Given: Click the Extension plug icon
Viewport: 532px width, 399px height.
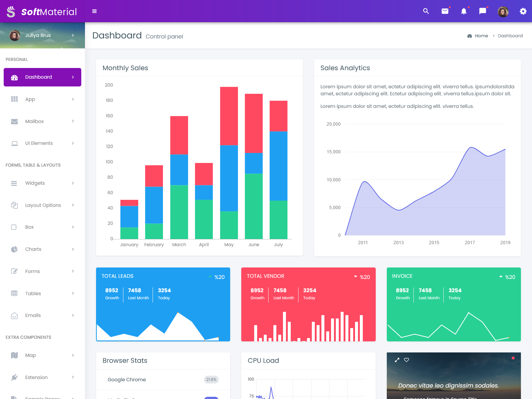Looking at the screenshot, I should point(14,377).
